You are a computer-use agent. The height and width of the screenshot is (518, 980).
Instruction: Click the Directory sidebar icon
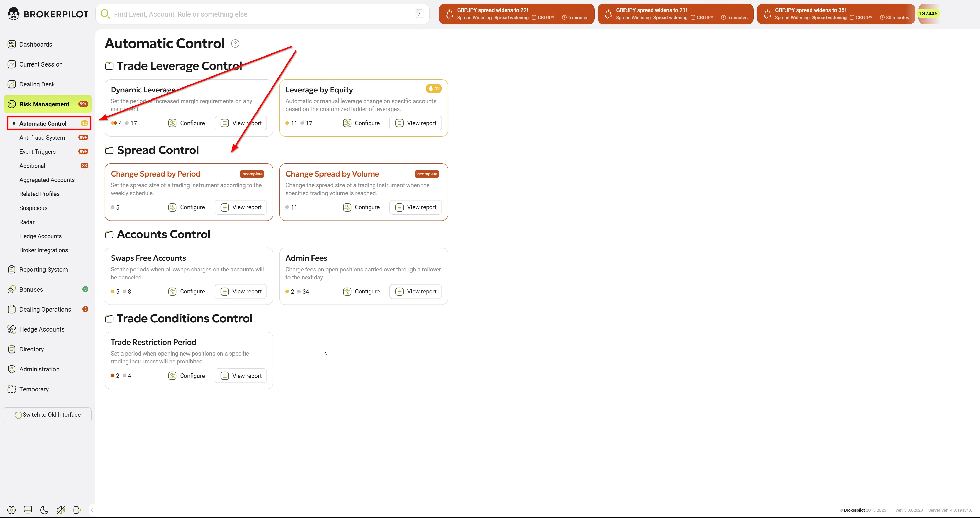(12, 349)
